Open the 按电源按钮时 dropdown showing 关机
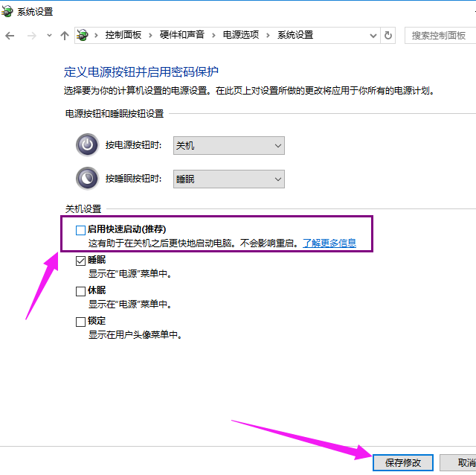 [228, 146]
